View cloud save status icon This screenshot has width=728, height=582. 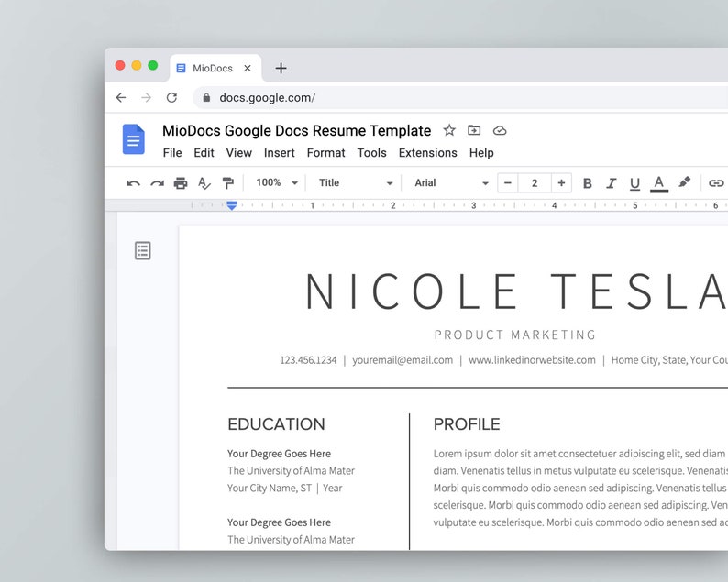[500, 130]
